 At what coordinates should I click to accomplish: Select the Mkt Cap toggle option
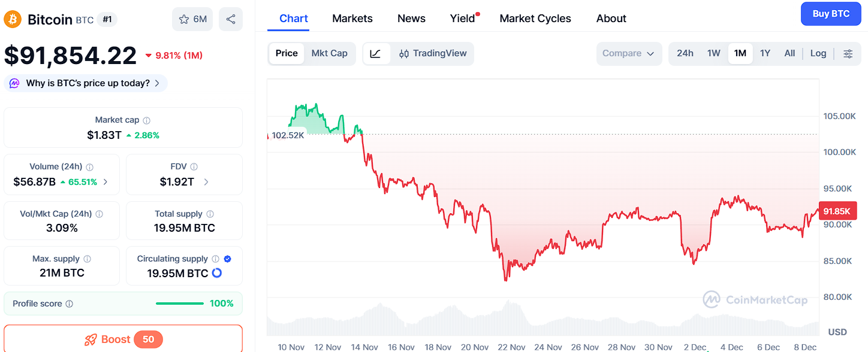coord(329,53)
